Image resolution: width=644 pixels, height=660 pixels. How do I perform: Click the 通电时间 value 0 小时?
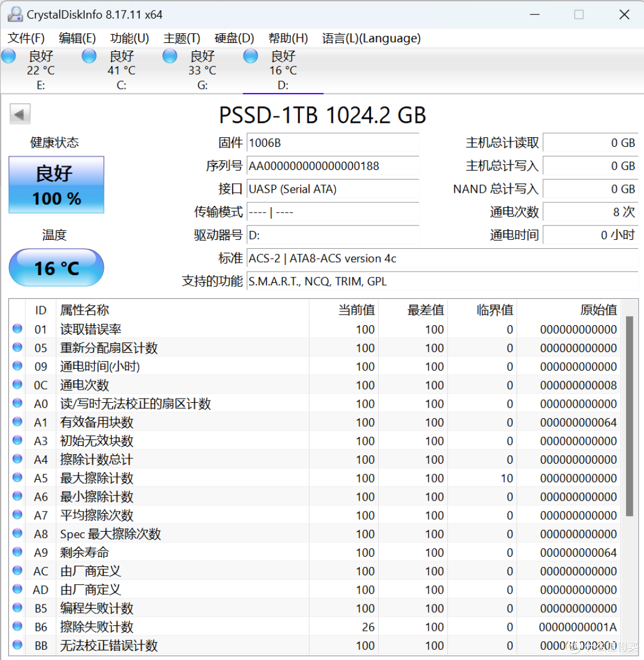(590, 235)
